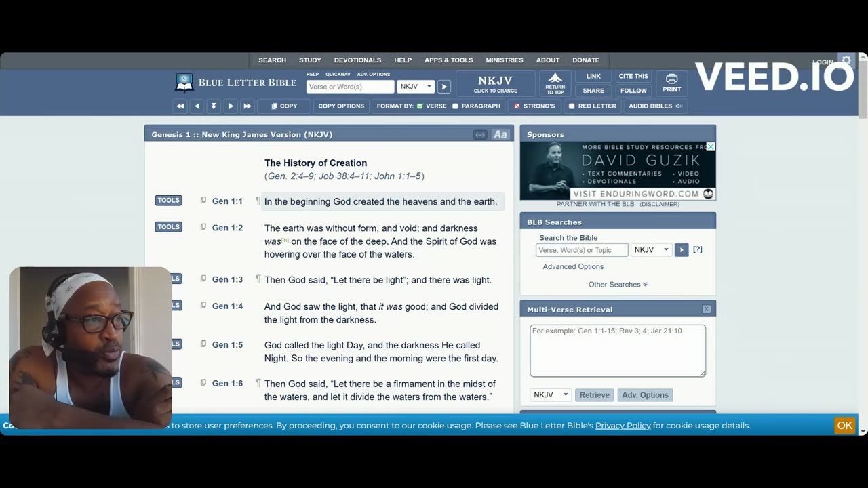Open the Ministries menu
Screen dimensions: 868x488
[504, 60]
